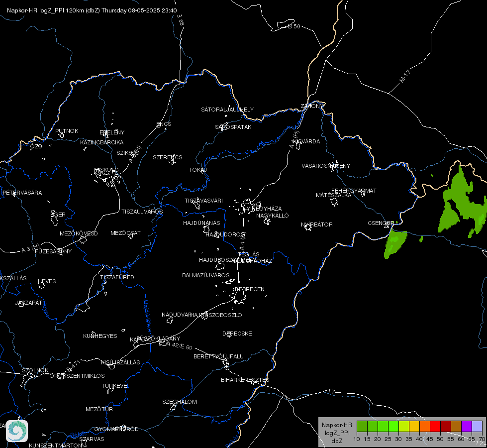Click the large green echo east of border
The width and height of the screenshot is (487, 448).
pos(461,202)
